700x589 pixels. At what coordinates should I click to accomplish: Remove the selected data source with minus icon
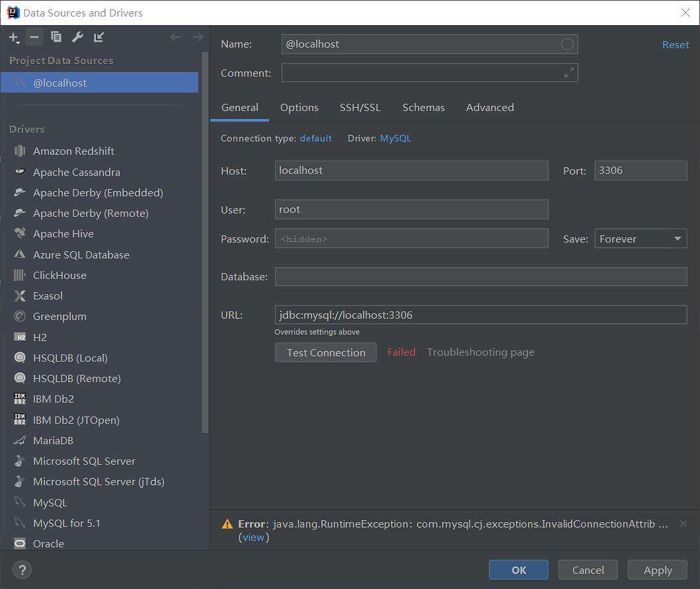click(x=34, y=37)
